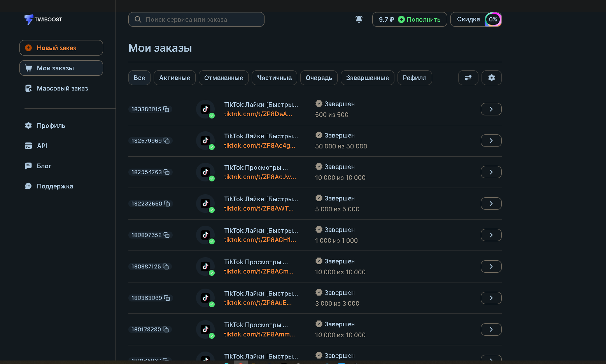Create order via Новый заказ button
Image resolution: width=606 pixels, height=364 pixels.
(x=61, y=48)
